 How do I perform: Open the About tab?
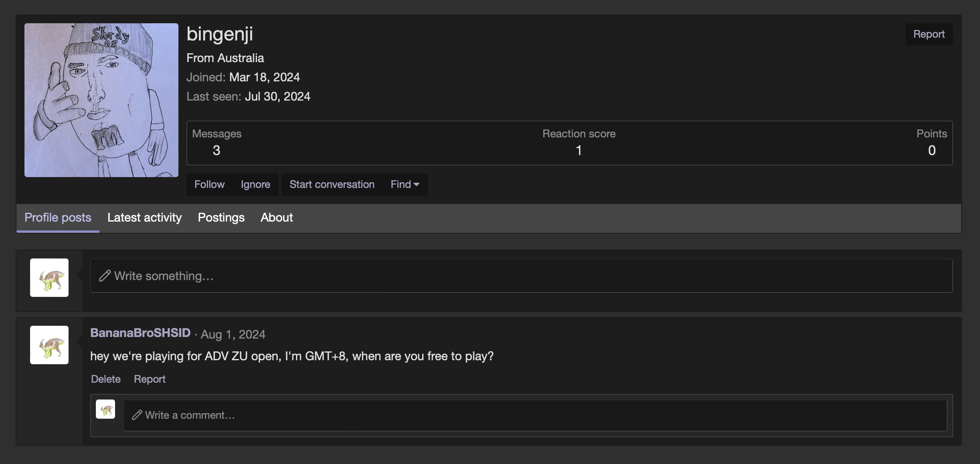(x=277, y=218)
